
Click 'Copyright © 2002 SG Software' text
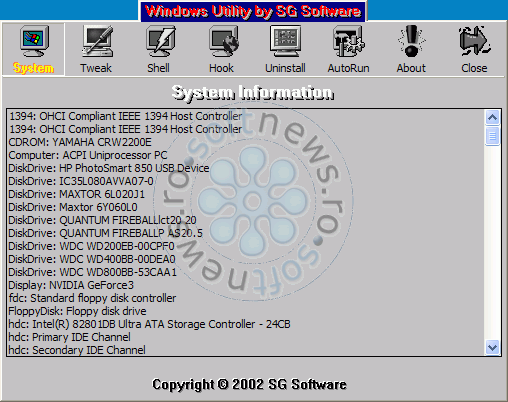(x=249, y=384)
